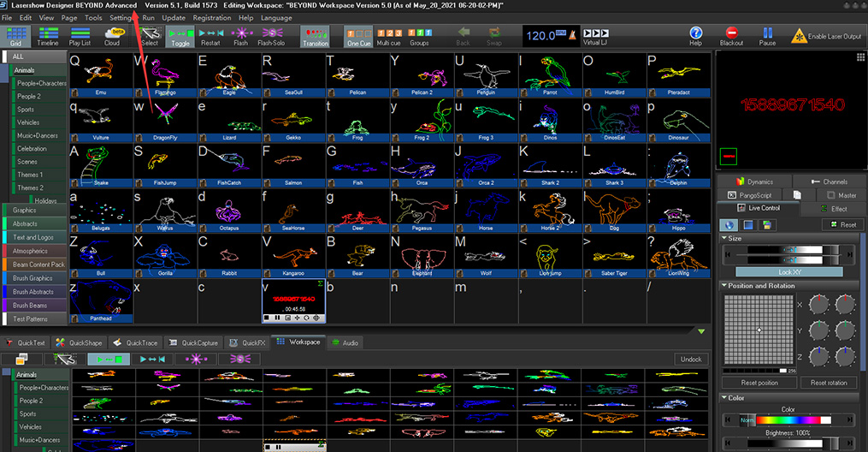
Task: Click blue square icon under Live Control
Action: tap(748, 225)
